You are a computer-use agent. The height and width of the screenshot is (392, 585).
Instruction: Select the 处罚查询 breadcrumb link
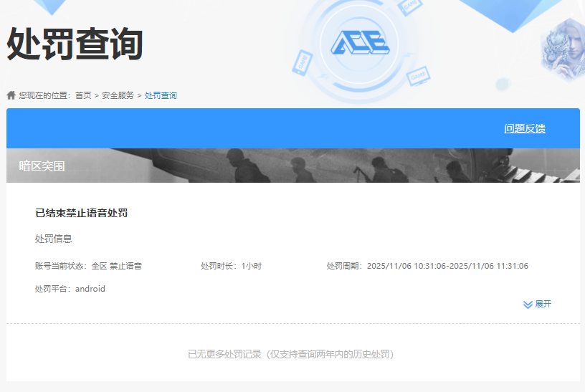tap(161, 95)
